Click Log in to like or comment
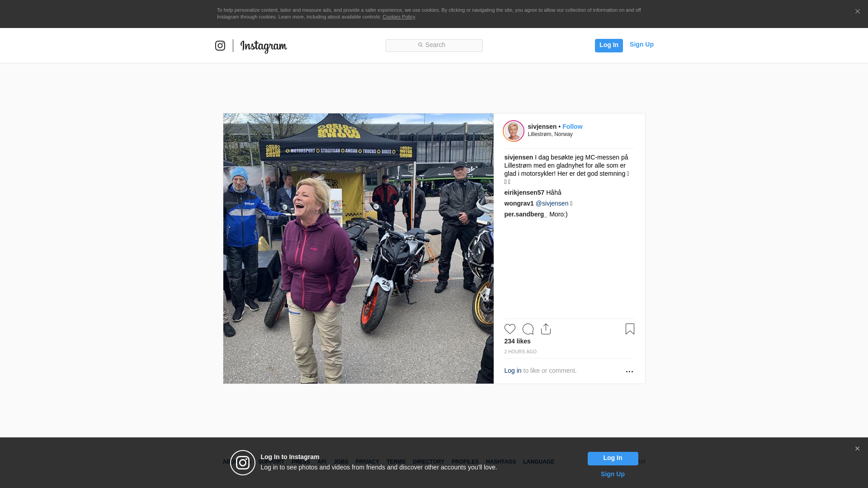Viewport: 868px width, 488px height. click(x=513, y=371)
